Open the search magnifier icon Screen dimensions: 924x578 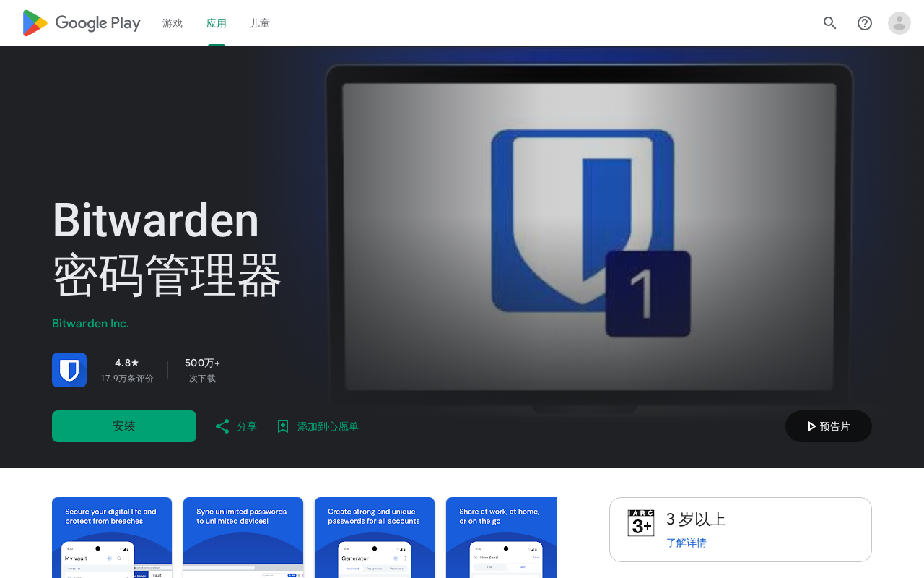(830, 23)
